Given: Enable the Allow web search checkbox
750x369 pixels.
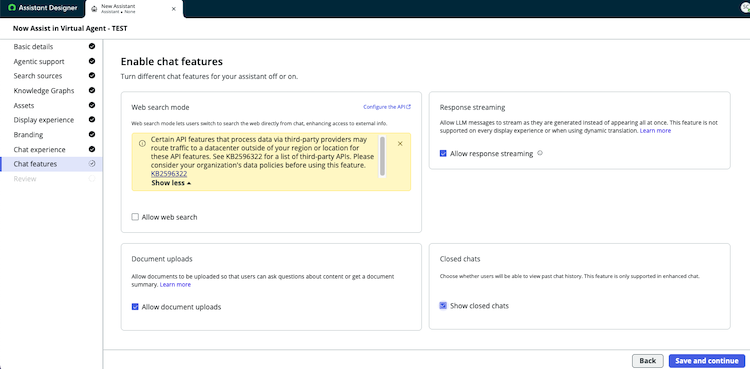Looking at the screenshot, I should click(x=135, y=217).
